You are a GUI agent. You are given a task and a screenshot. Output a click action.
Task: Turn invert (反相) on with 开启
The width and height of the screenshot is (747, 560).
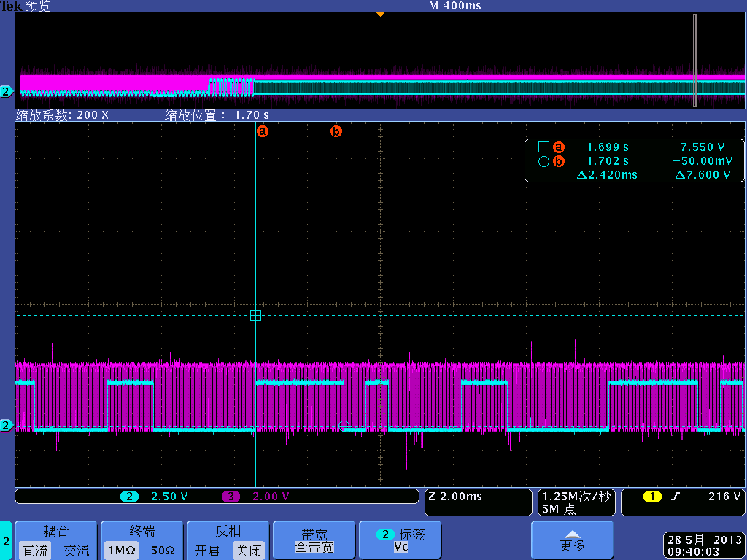tap(206, 551)
